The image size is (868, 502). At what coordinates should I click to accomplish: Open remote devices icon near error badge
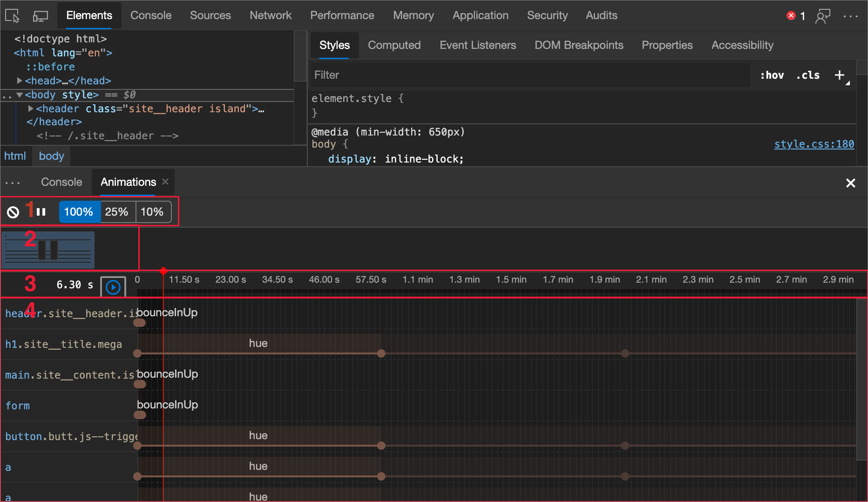coord(823,16)
